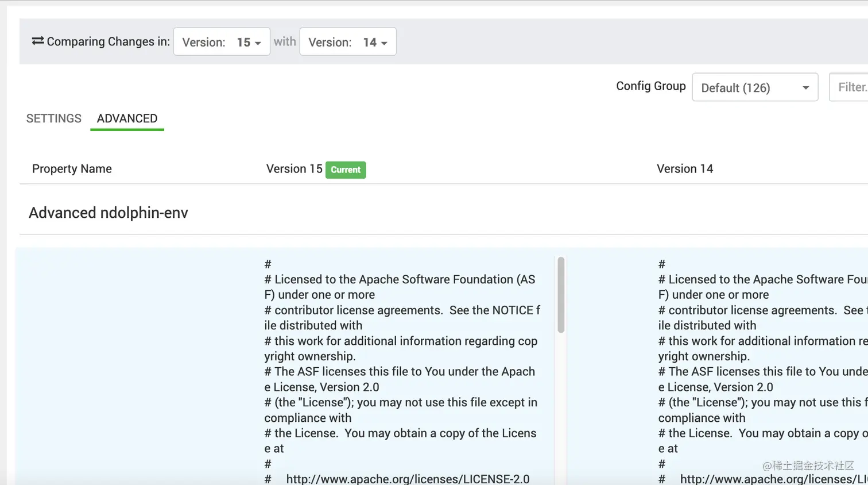Click the scrollbar in the Version 15 text pane

tap(561, 295)
